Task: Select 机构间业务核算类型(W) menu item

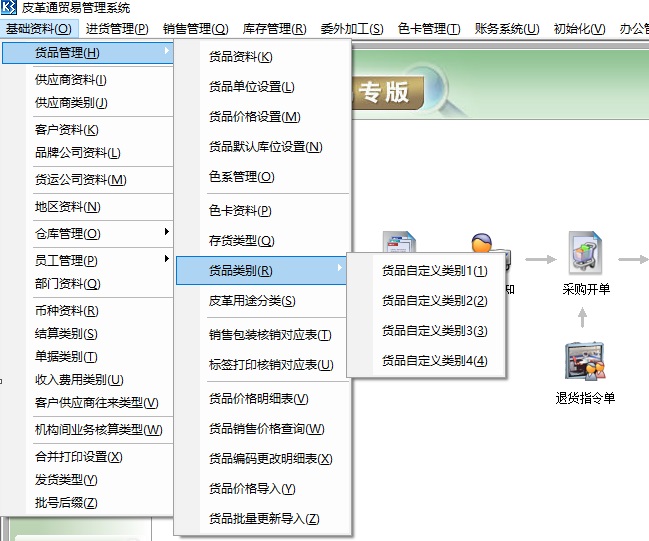Action: pos(99,430)
